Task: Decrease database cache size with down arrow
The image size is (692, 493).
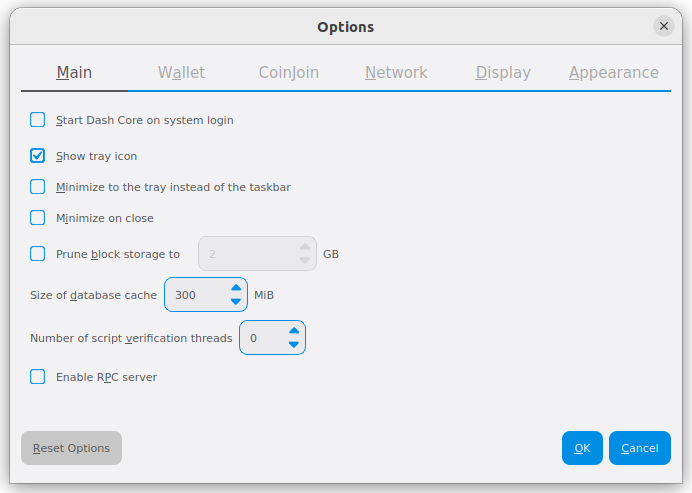Action: [x=235, y=302]
